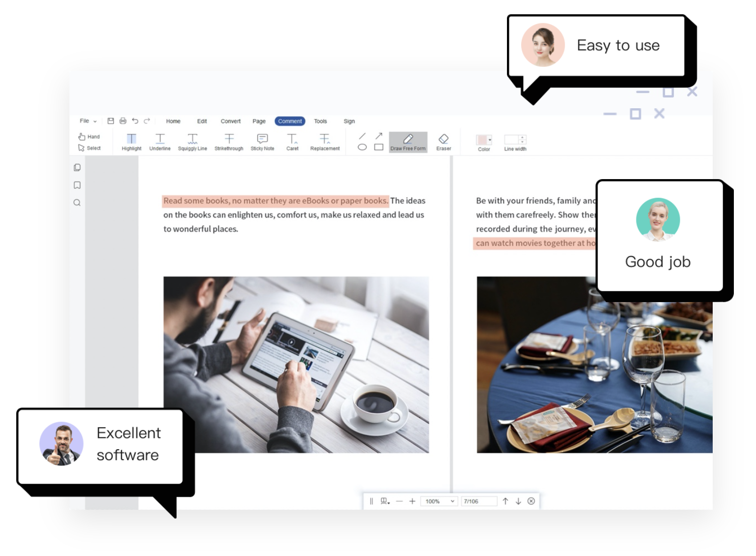Choose the Rectangle shape tool
This screenshot has width=756, height=556.
coord(378,147)
